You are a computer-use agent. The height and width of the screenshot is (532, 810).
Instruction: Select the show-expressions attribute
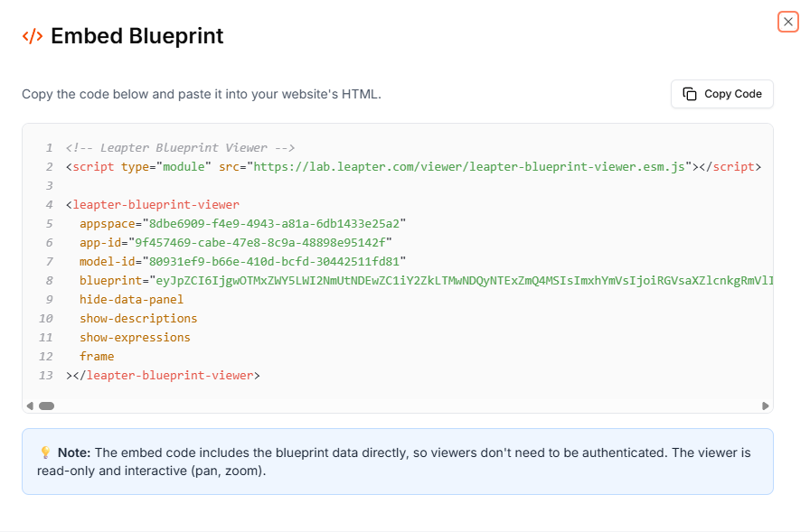pyautogui.click(x=135, y=336)
